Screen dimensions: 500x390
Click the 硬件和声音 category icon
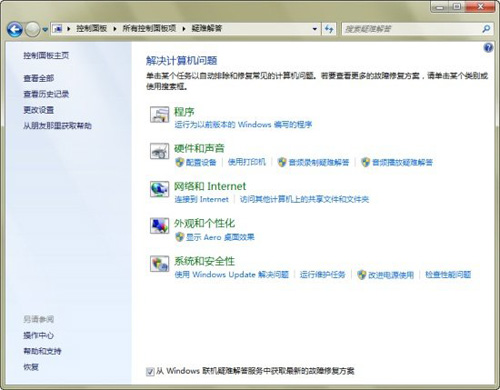click(159, 152)
